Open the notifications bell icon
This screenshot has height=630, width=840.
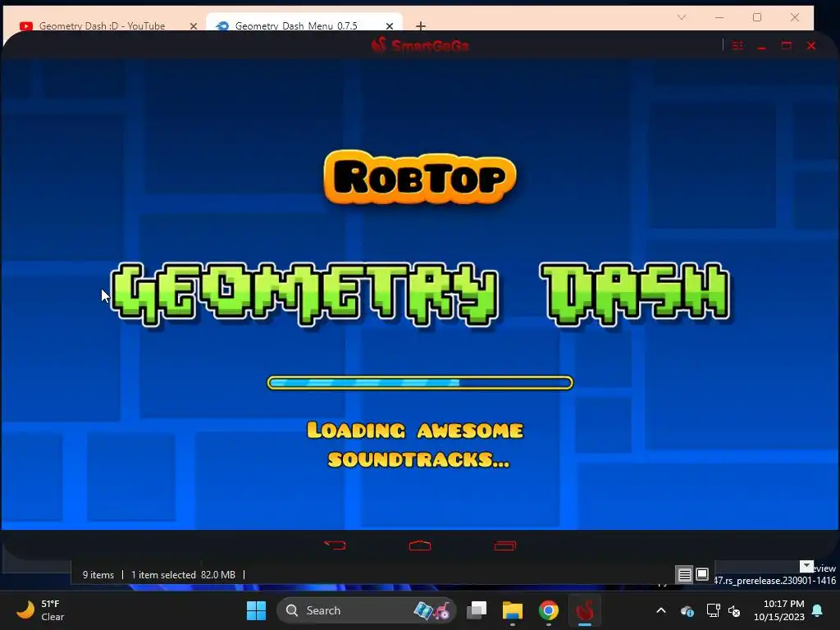tap(818, 610)
